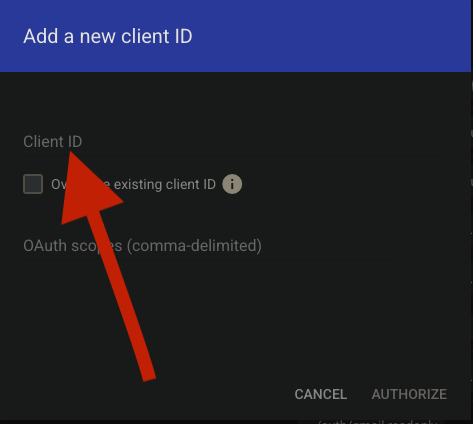The height and width of the screenshot is (424, 473).
Task: Tick the Overwrite existing client ID checkbox
Action: (33, 184)
